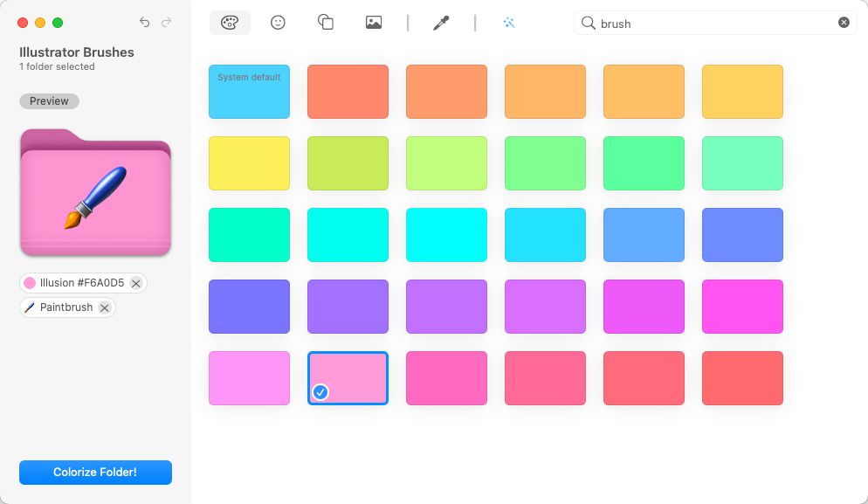Click the Preview label button
The width and height of the screenshot is (868, 504).
49,101
